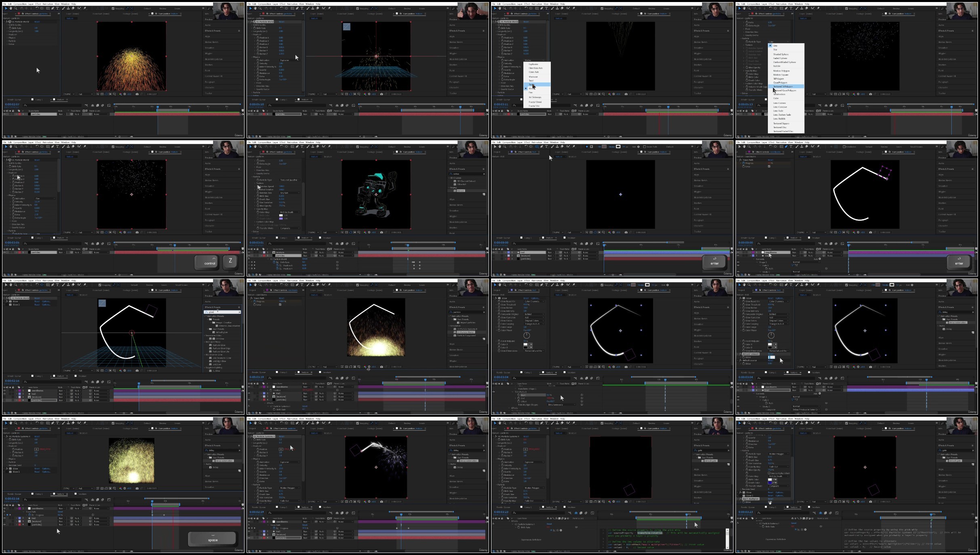Select default glow preset in search results
Viewport: 980px width, 555px height.
222,332
